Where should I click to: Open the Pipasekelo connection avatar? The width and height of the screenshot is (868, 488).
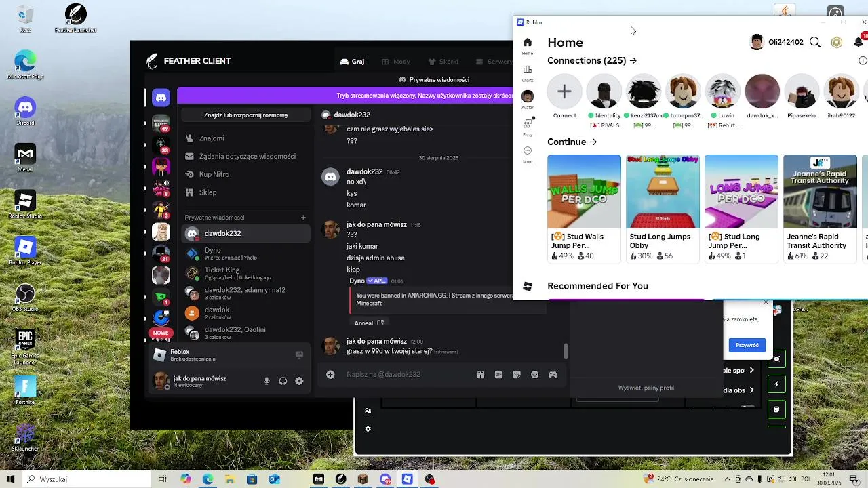(802, 91)
